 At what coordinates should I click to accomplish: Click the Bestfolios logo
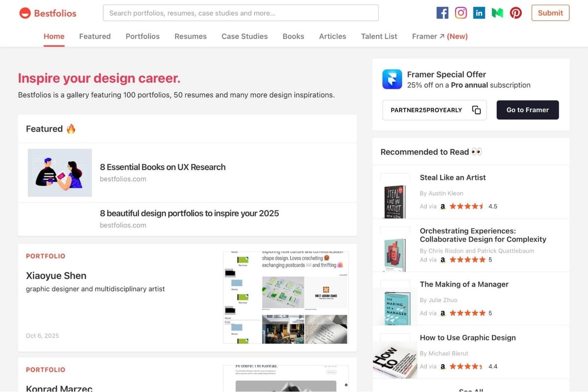coord(47,13)
